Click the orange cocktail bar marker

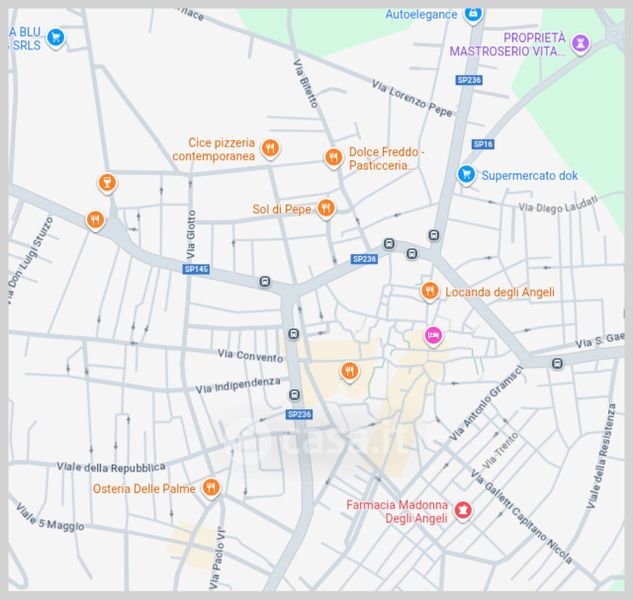click(107, 182)
